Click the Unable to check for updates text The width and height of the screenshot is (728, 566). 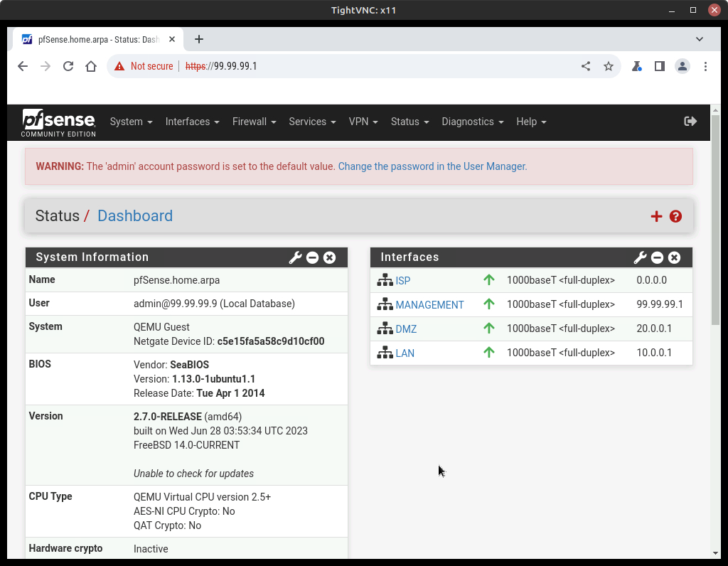coord(193,474)
